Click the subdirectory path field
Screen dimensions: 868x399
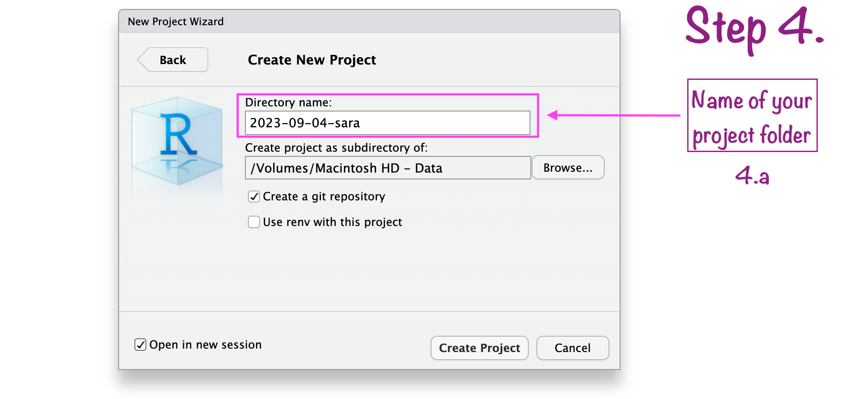(387, 168)
